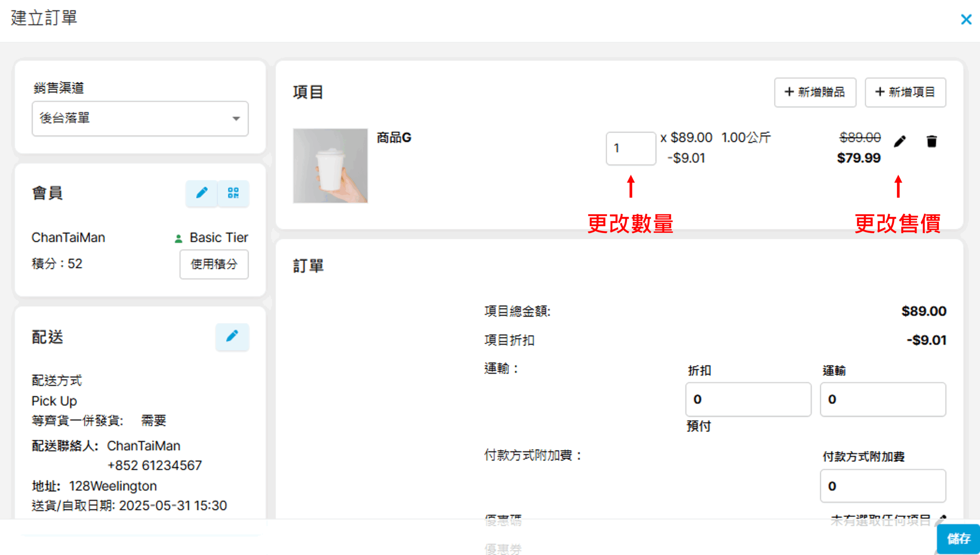Click the pencil icon to change 商品G price
The height and width of the screenshot is (555, 980).
pyautogui.click(x=900, y=141)
